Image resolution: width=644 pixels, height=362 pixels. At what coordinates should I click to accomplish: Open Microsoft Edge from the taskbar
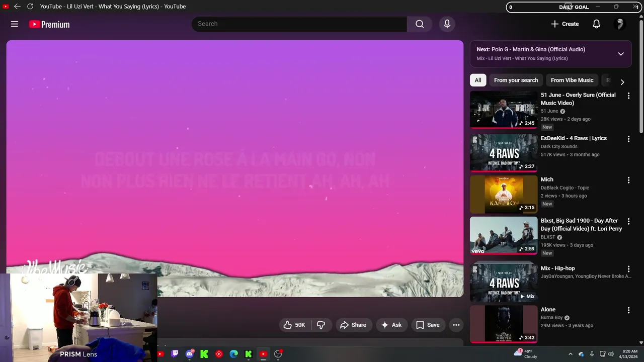point(233,354)
